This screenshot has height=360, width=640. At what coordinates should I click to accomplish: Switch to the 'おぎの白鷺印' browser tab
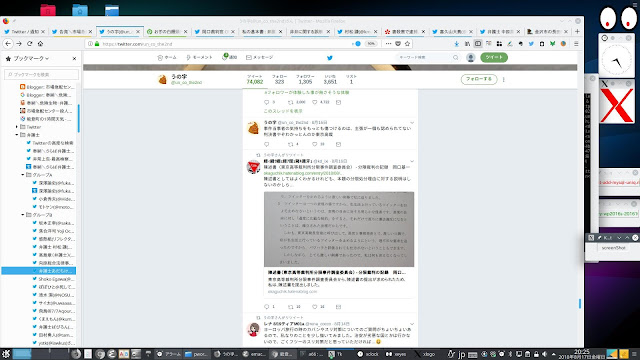[167, 31]
